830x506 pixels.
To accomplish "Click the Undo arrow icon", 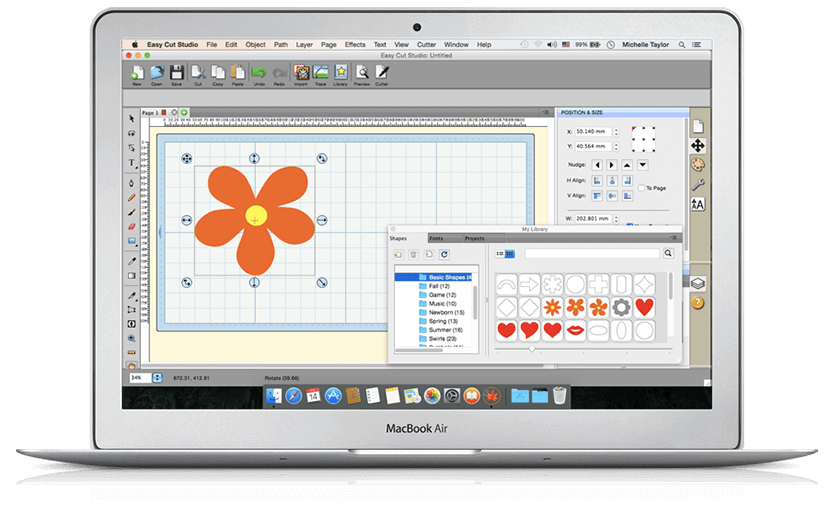I will point(258,74).
